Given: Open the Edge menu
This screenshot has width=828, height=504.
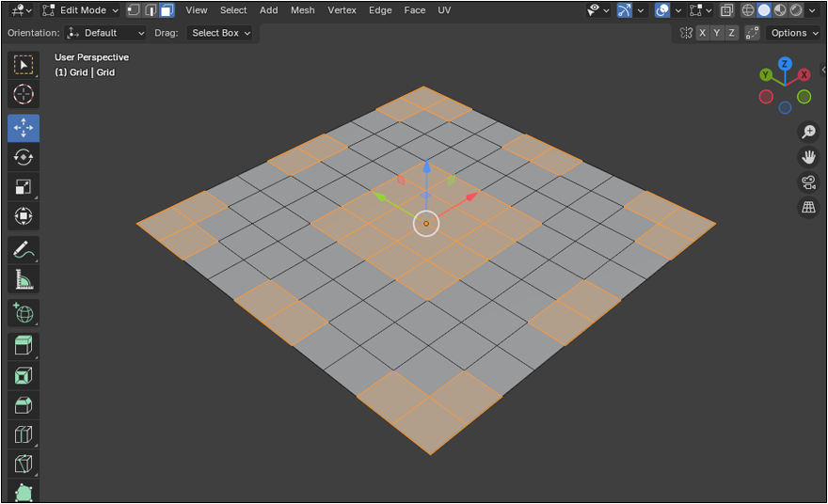Looking at the screenshot, I should pos(380,10).
